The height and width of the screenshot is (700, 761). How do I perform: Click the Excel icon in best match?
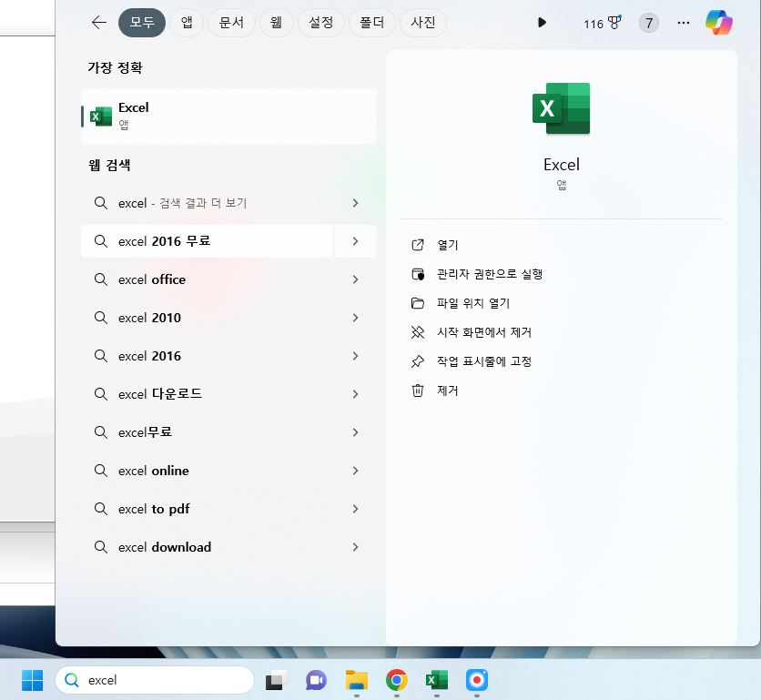101,117
